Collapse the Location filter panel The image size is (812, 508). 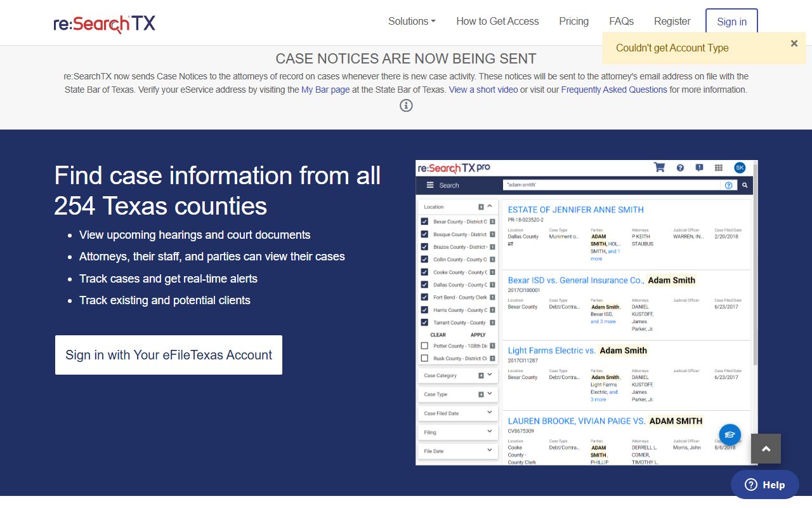[x=489, y=206]
